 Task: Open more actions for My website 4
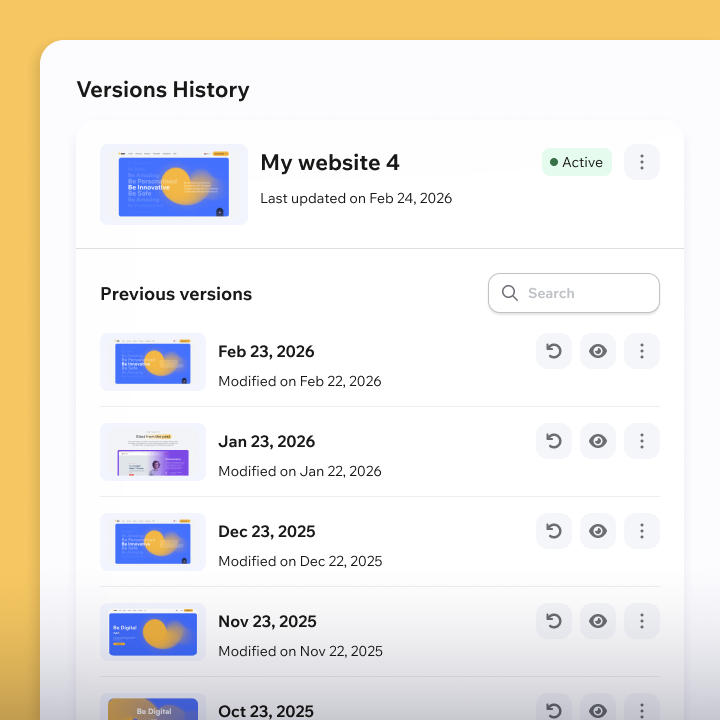pyautogui.click(x=642, y=162)
